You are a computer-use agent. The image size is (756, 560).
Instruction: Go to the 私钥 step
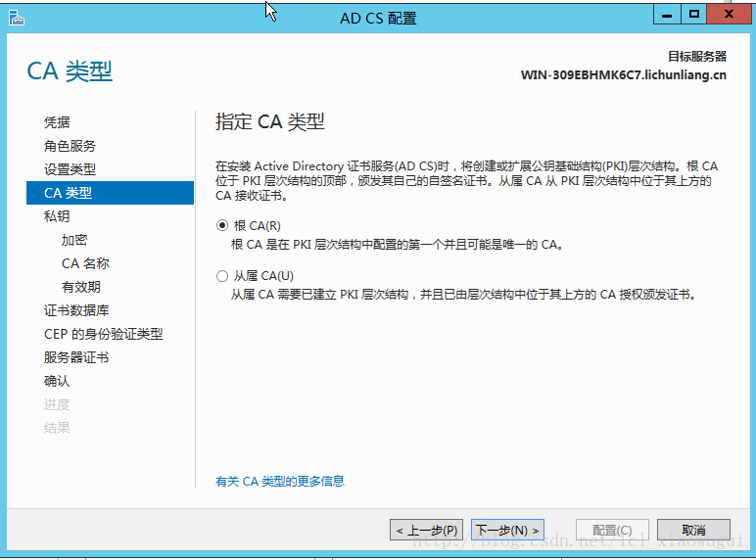pos(57,216)
